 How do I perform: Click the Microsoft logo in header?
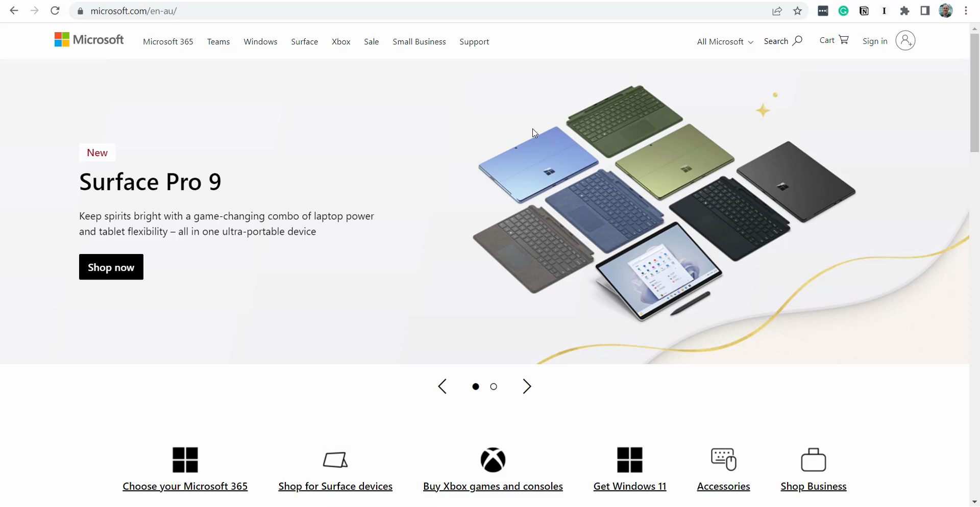click(89, 40)
